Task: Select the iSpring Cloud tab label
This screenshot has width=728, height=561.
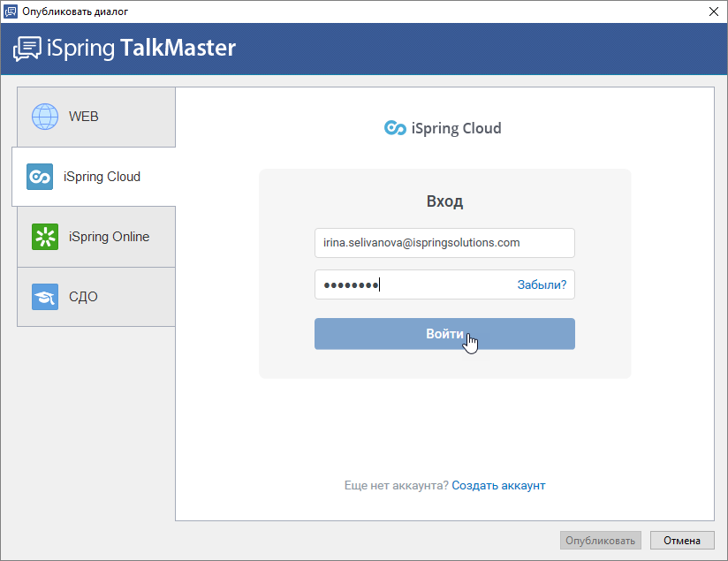Action: point(102,177)
